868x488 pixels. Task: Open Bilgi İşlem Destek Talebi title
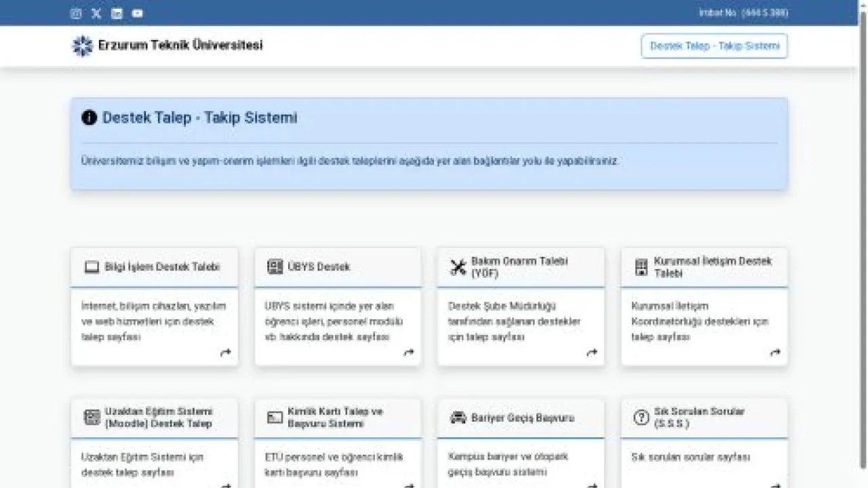(x=162, y=267)
